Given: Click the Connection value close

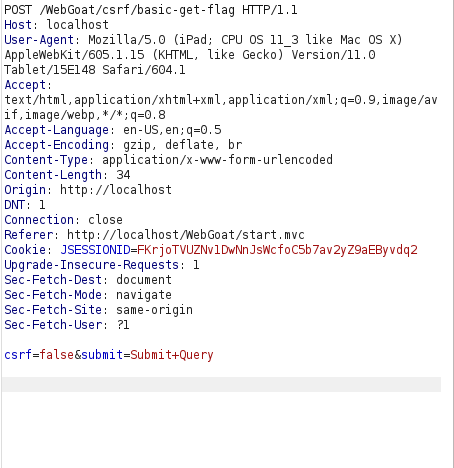Looking at the screenshot, I should coord(105,220).
